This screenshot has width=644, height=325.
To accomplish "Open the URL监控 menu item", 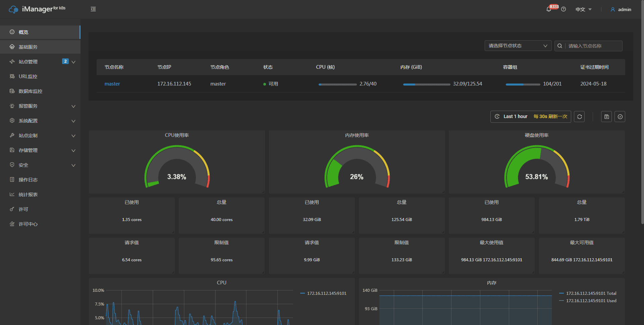I will point(28,76).
